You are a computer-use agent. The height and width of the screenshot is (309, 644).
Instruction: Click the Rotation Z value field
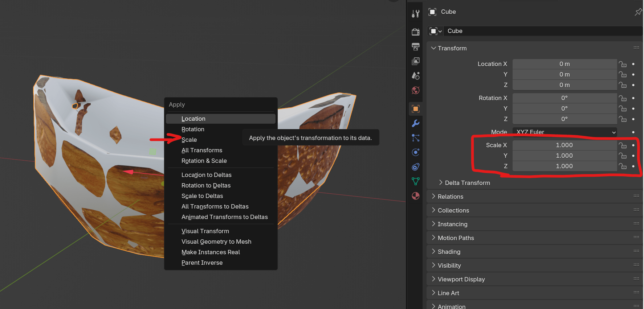564,119
